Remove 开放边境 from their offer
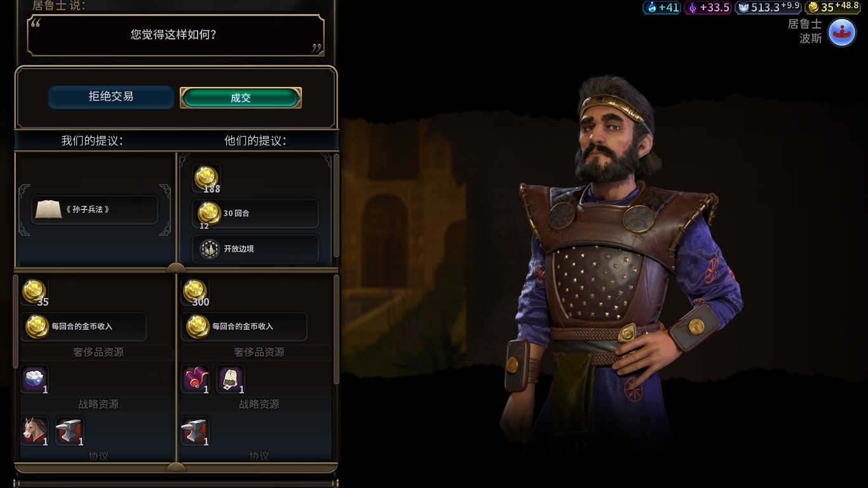The height and width of the screenshot is (488, 868). [x=255, y=249]
